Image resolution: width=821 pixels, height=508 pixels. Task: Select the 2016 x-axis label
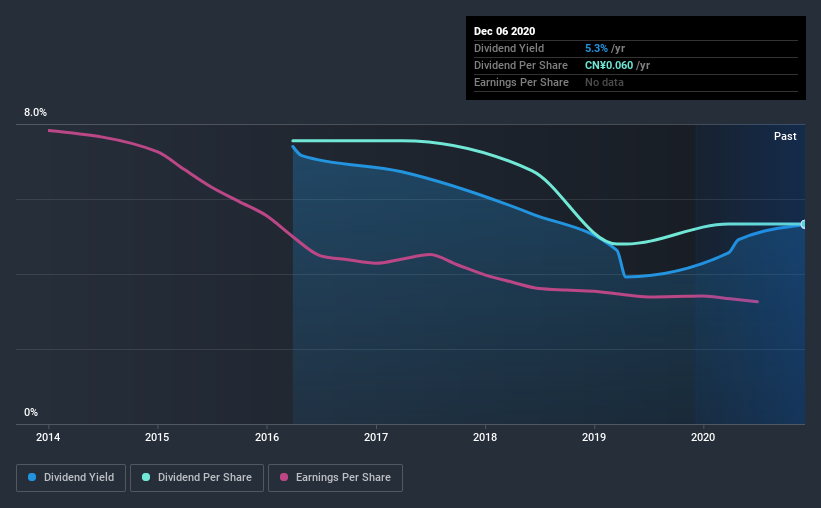click(x=267, y=437)
